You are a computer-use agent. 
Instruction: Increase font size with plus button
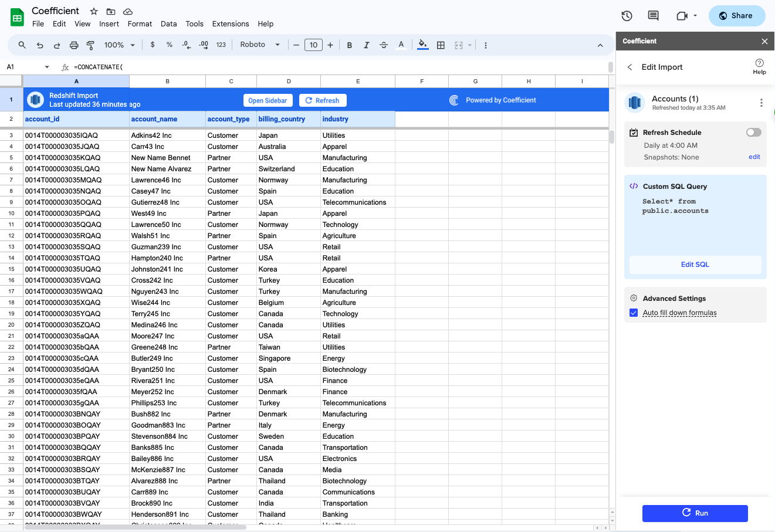point(330,45)
